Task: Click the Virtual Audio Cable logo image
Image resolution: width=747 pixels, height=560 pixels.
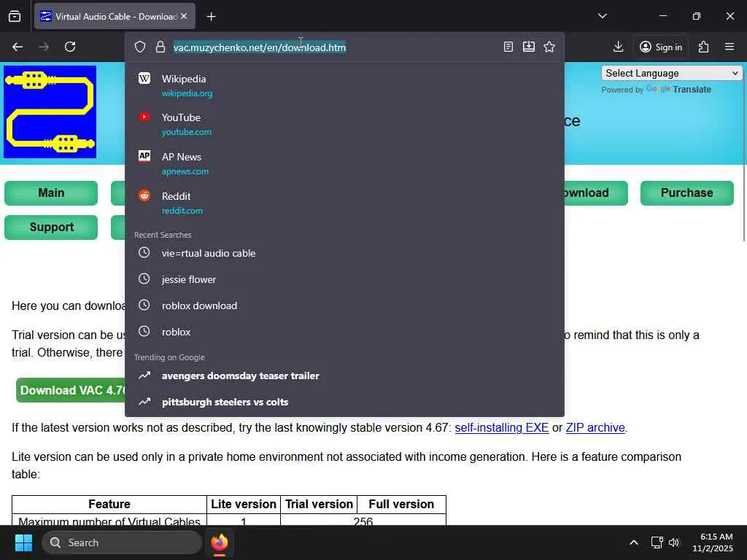Action: (x=50, y=112)
